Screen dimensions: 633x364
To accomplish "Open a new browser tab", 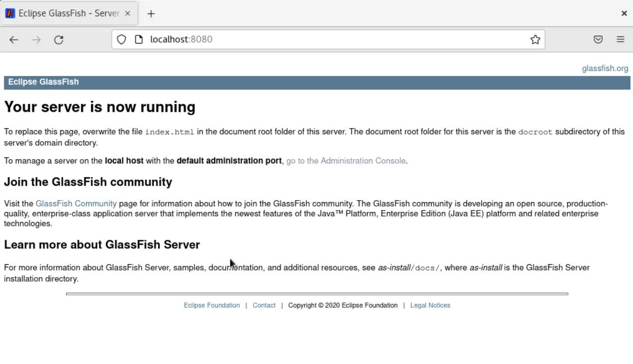I will (x=151, y=13).
